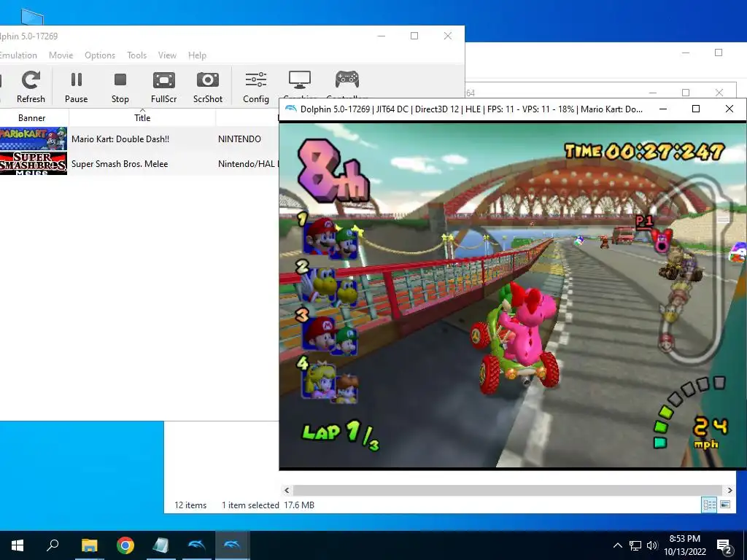Open the Help menu
This screenshot has width=747, height=560.
tap(197, 55)
